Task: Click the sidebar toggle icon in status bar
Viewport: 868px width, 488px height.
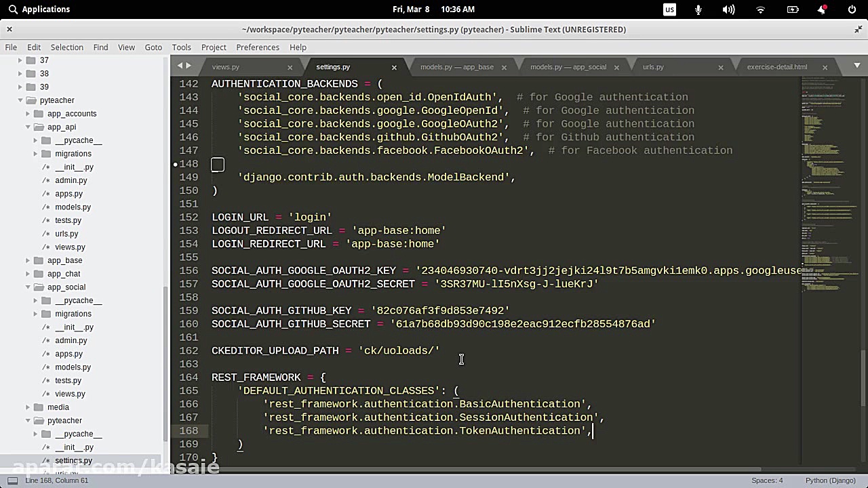Action: 12,481
